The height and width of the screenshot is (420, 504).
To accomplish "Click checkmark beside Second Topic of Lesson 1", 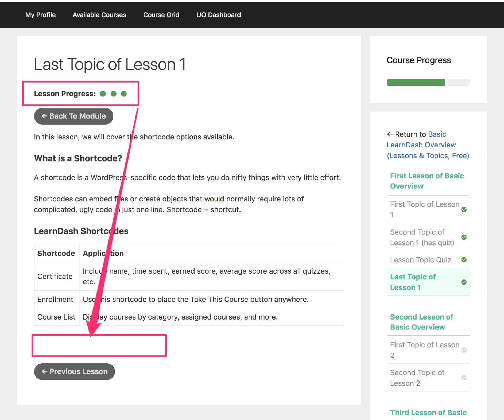I will click(464, 237).
